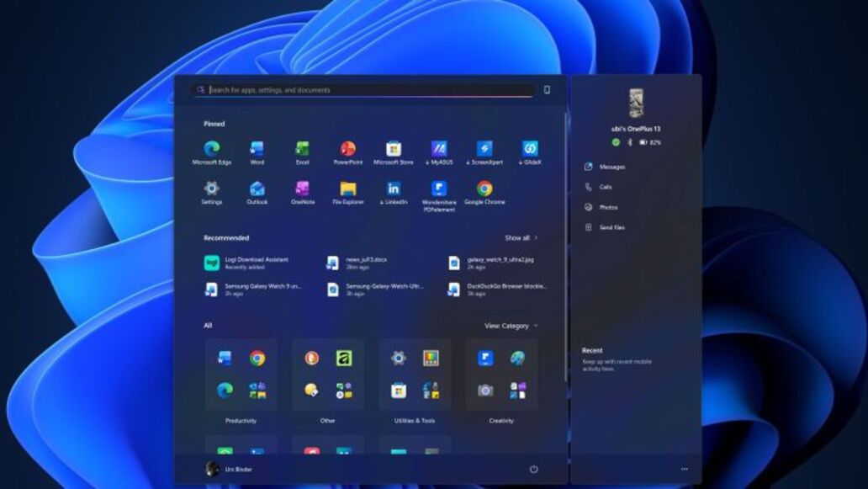Viewport: 868px width, 489px height.
Task: Open Microsoft Store pinned icon
Action: [393, 152]
